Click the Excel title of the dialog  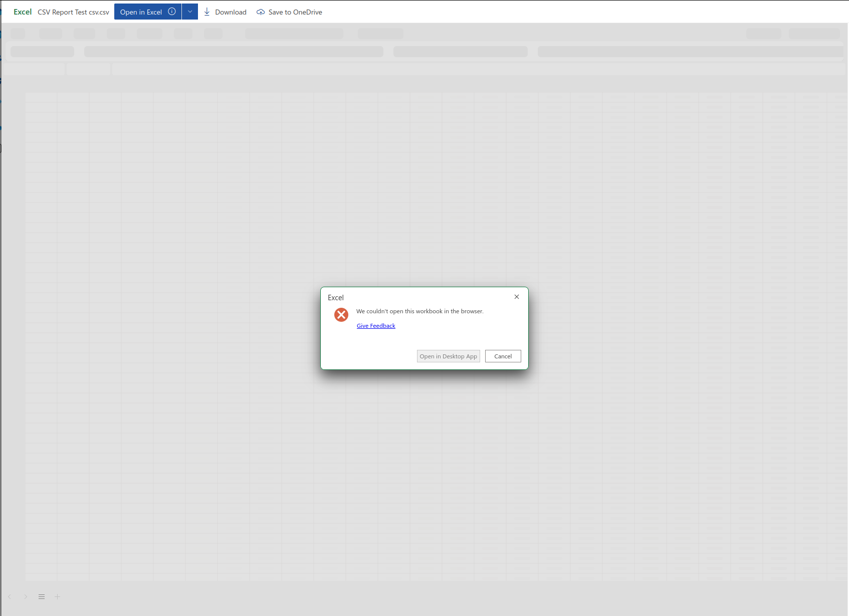click(336, 298)
